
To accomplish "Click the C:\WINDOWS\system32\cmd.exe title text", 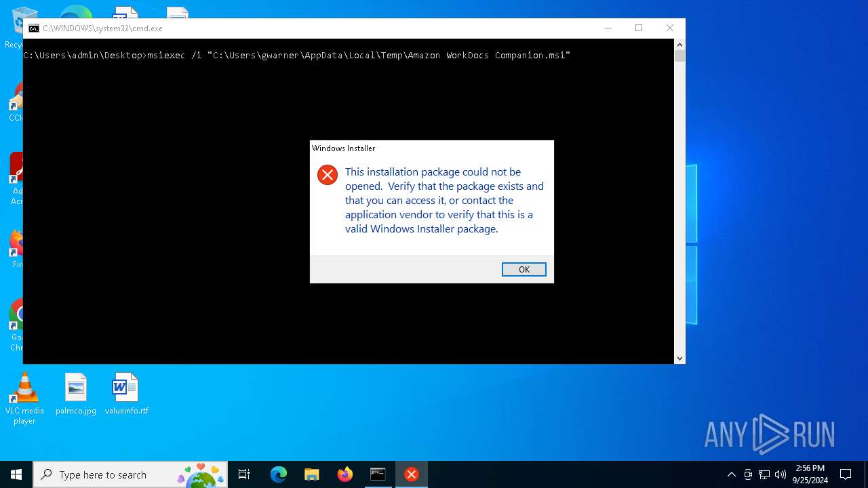I will [102, 28].
